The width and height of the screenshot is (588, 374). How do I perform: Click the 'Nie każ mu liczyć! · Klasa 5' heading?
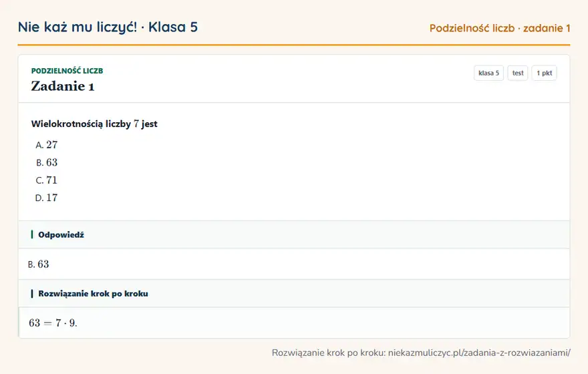coord(108,27)
